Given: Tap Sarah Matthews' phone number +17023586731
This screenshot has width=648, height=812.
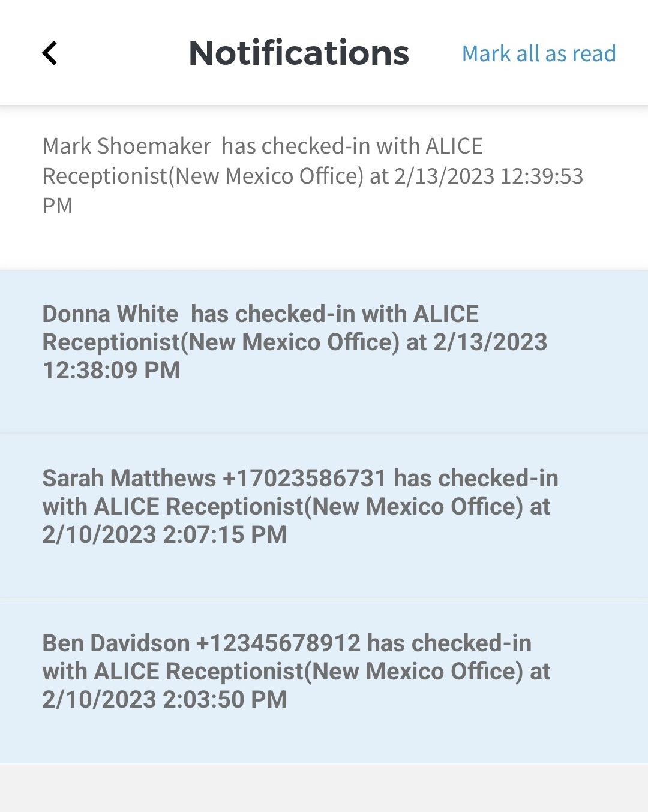Looking at the screenshot, I should click(305, 479).
